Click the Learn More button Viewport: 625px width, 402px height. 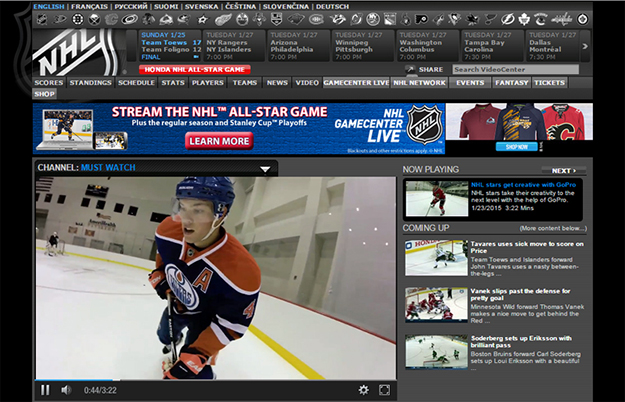pos(219,141)
